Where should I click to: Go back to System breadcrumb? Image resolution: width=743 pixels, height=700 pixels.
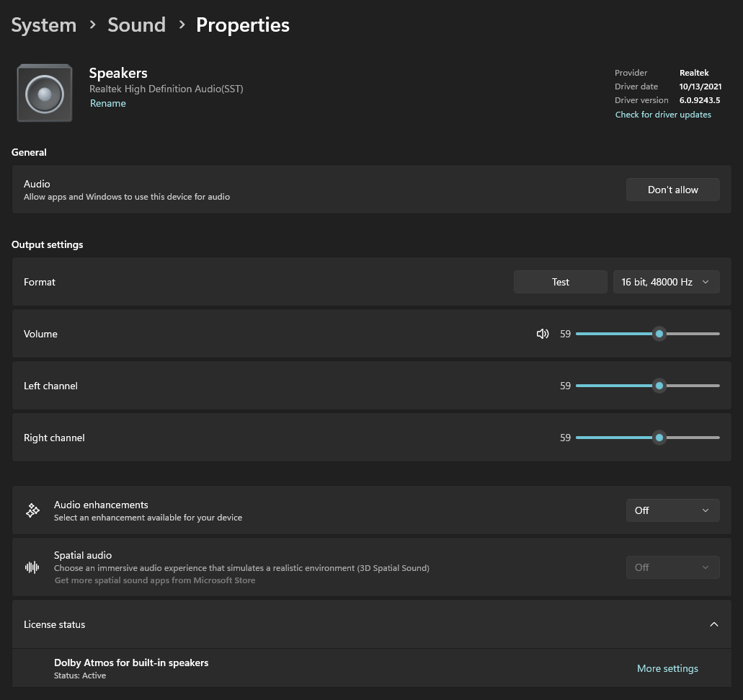pos(44,25)
